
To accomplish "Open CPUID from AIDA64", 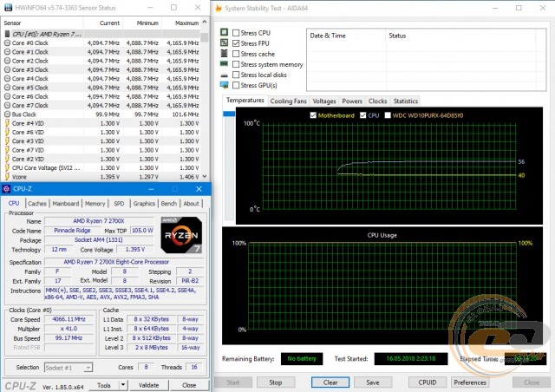I will coord(428,382).
